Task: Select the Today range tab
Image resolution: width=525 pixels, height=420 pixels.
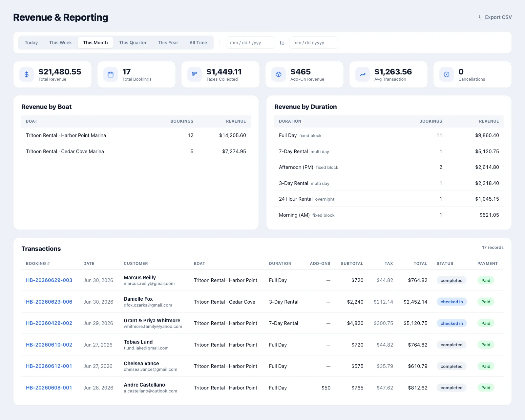Action: click(x=31, y=43)
